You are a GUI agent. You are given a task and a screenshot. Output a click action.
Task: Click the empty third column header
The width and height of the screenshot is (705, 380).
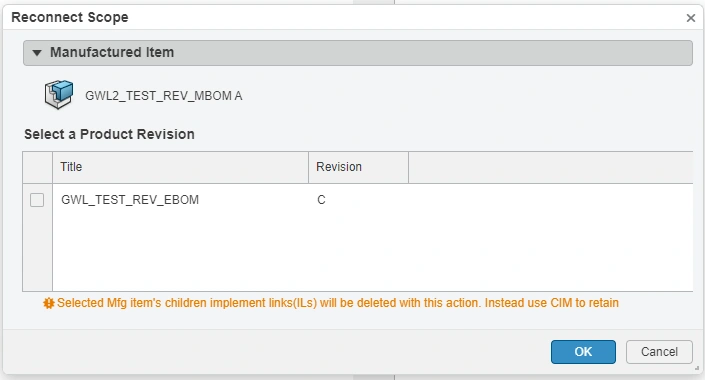[x=550, y=167]
